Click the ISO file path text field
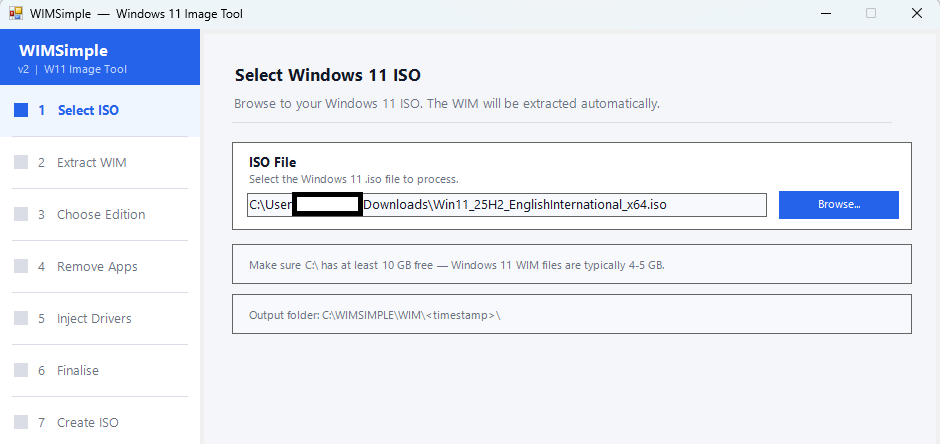Screen dimensions: 940x444 506,205
